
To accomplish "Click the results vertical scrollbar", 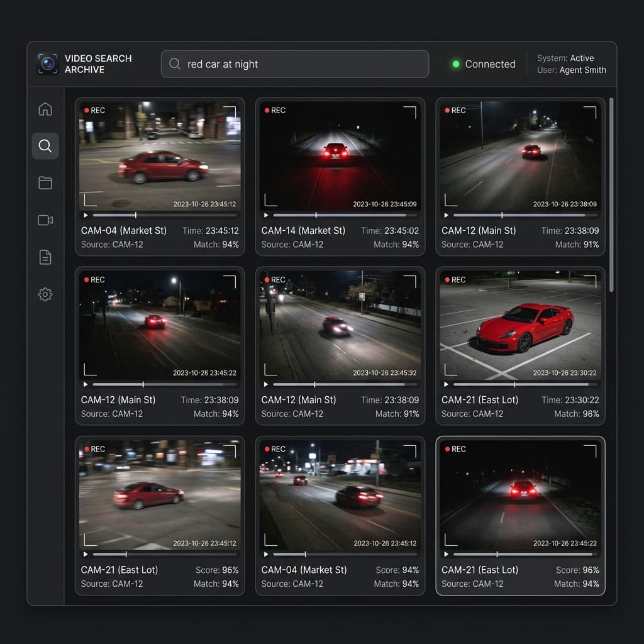I will pyautogui.click(x=611, y=195).
